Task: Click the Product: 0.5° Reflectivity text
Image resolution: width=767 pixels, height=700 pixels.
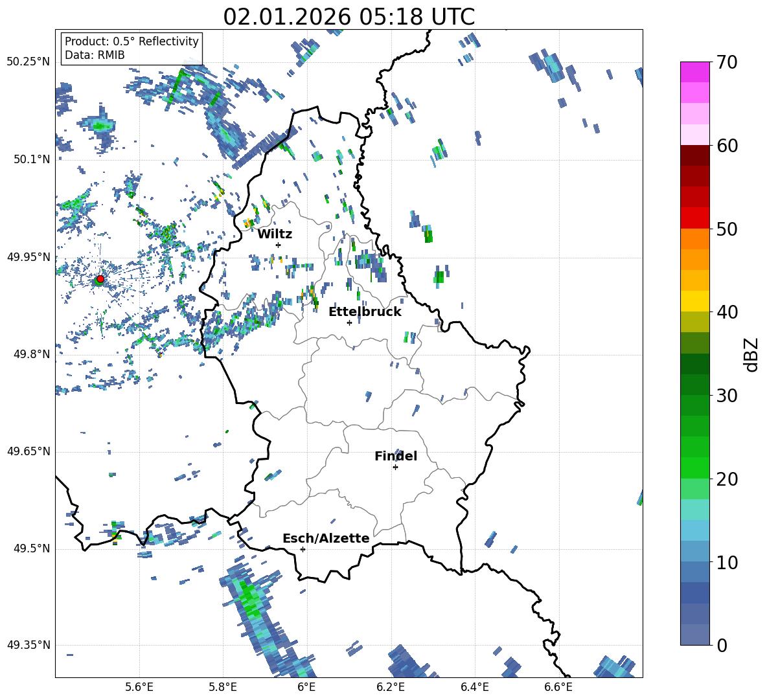Action: [x=132, y=41]
